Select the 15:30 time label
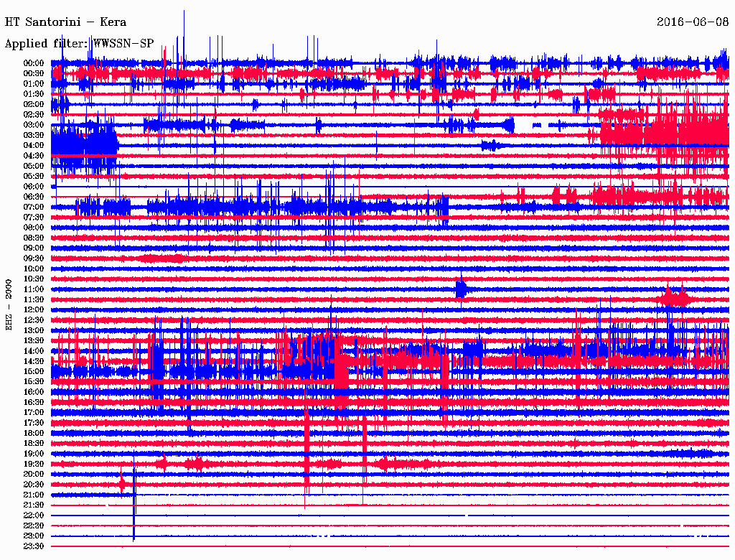The height and width of the screenshot is (560, 735). point(34,382)
